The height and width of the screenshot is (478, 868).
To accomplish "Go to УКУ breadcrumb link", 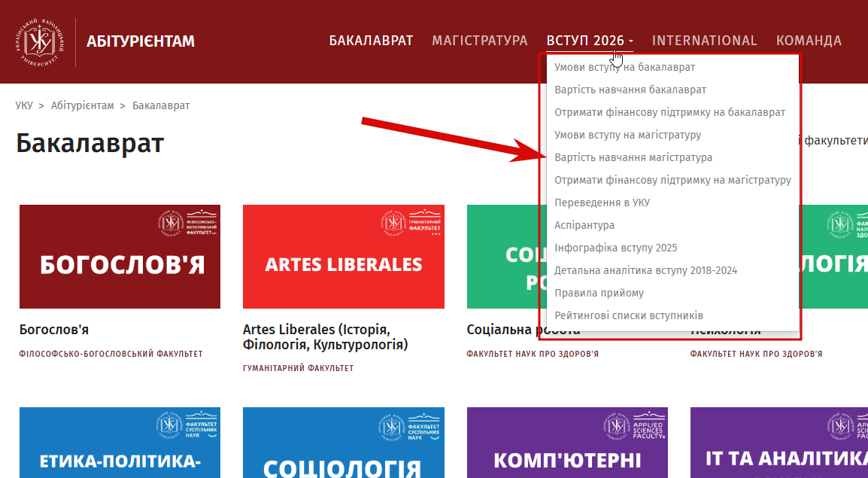I will [x=24, y=105].
